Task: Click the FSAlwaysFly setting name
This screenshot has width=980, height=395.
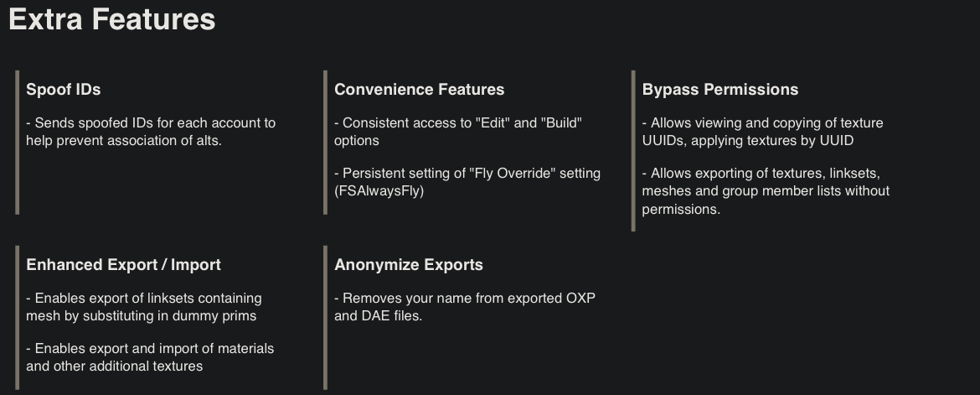Action: pyautogui.click(x=379, y=191)
